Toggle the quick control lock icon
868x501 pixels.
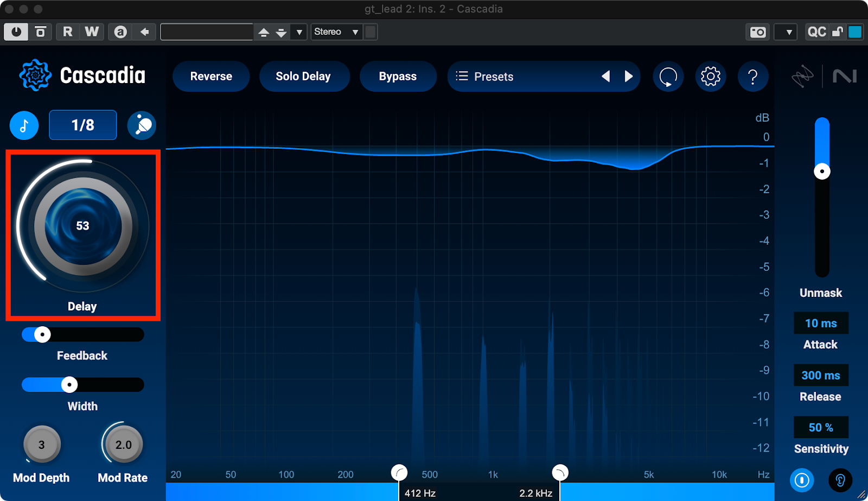[x=838, y=32]
